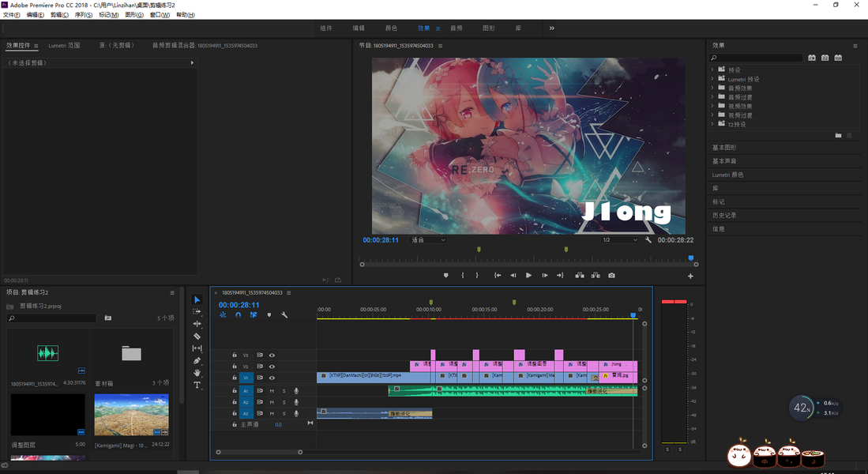Screen dimensions: 868x474
Task: Select the Pen tool
Action: 197,360
